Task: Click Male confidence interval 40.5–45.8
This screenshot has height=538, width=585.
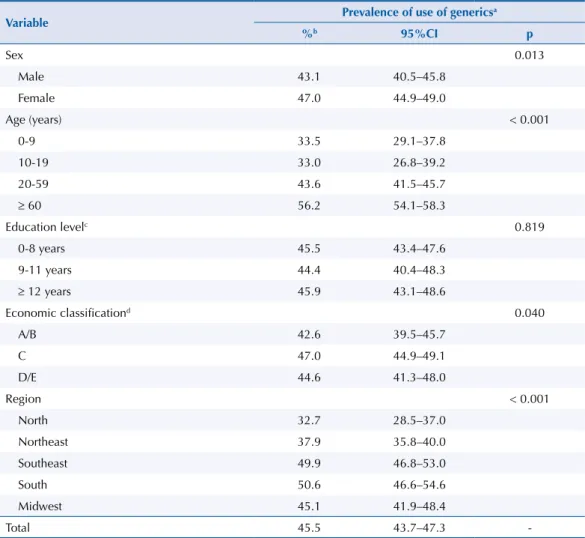Action: [419, 77]
